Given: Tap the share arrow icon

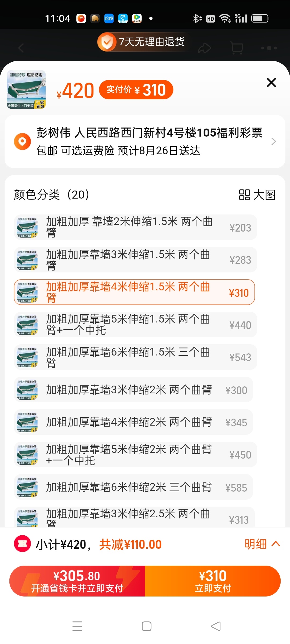Looking at the screenshot, I should (x=205, y=48).
